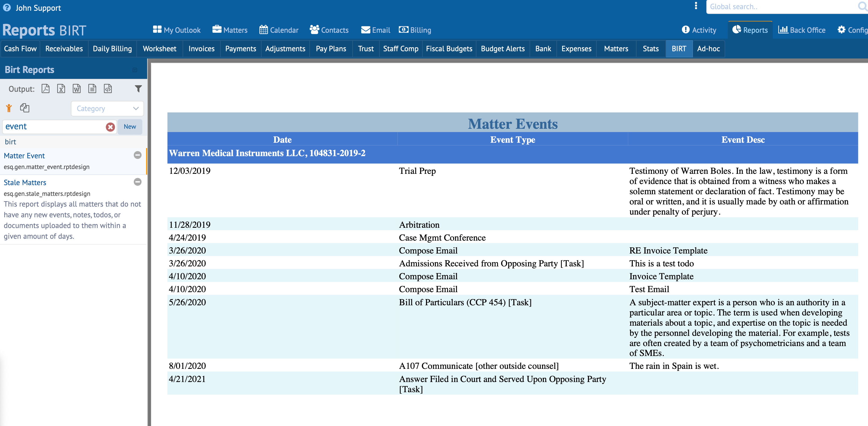Open the Billing section
The image size is (868, 426).
click(415, 30)
